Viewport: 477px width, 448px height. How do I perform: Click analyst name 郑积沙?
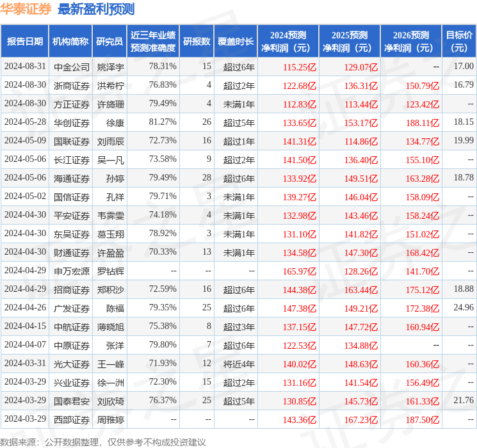(111, 290)
